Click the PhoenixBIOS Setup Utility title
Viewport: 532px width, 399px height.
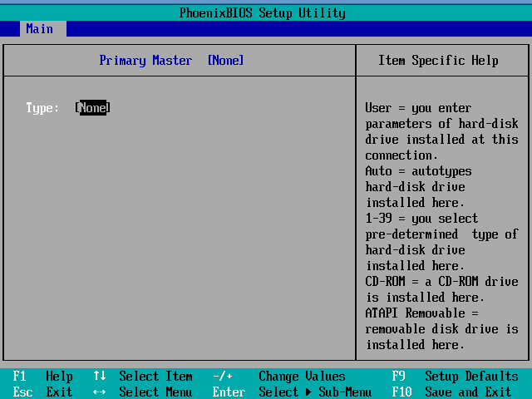point(263,13)
